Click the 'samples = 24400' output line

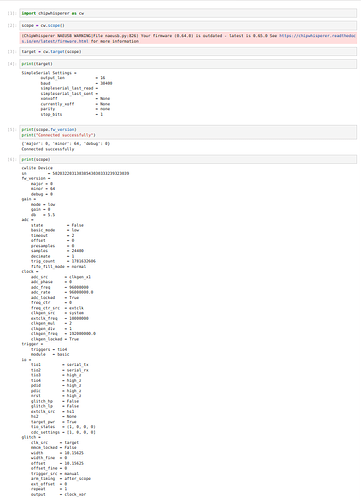57,251
